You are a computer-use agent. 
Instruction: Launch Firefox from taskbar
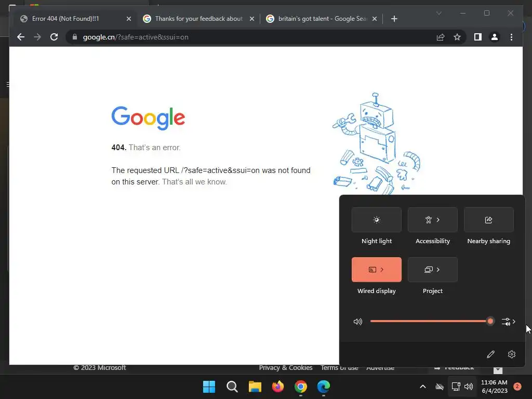coord(278,387)
